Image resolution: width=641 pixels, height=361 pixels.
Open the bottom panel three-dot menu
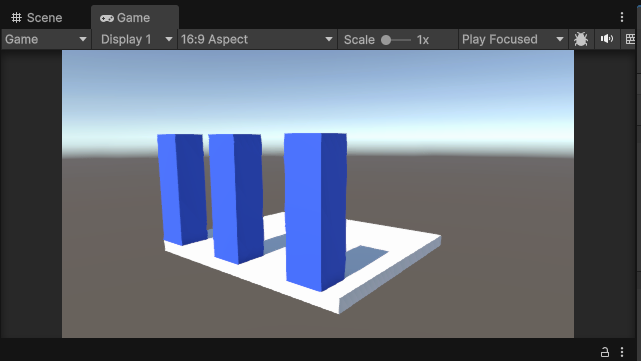click(622, 352)
